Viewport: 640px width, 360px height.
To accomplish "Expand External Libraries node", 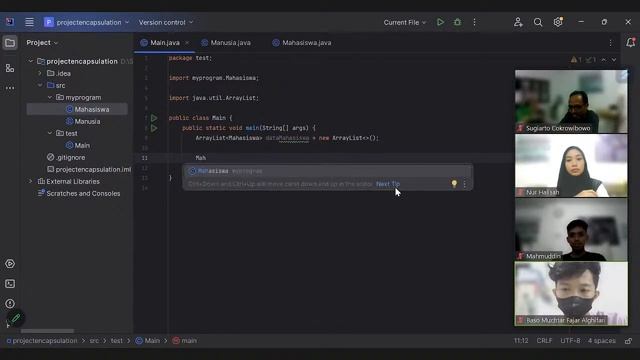I will tap(31, 181).
